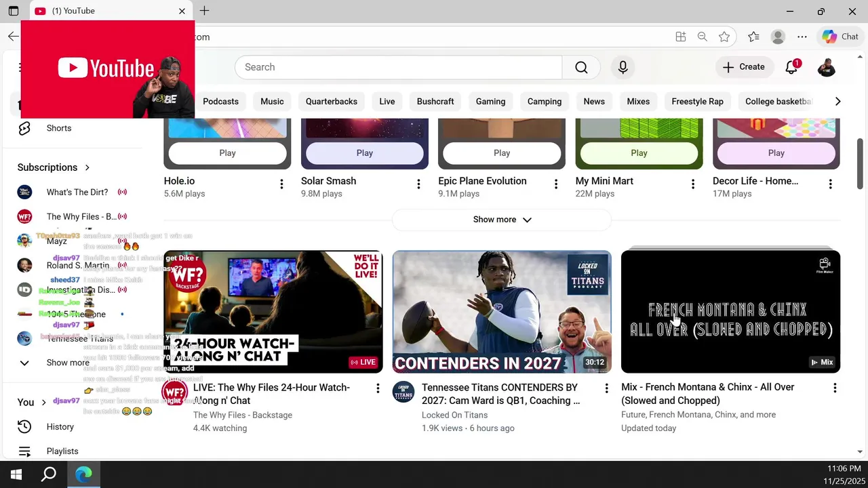
Task: Open options for Why Files live video
Action: [x=378, y=388]
